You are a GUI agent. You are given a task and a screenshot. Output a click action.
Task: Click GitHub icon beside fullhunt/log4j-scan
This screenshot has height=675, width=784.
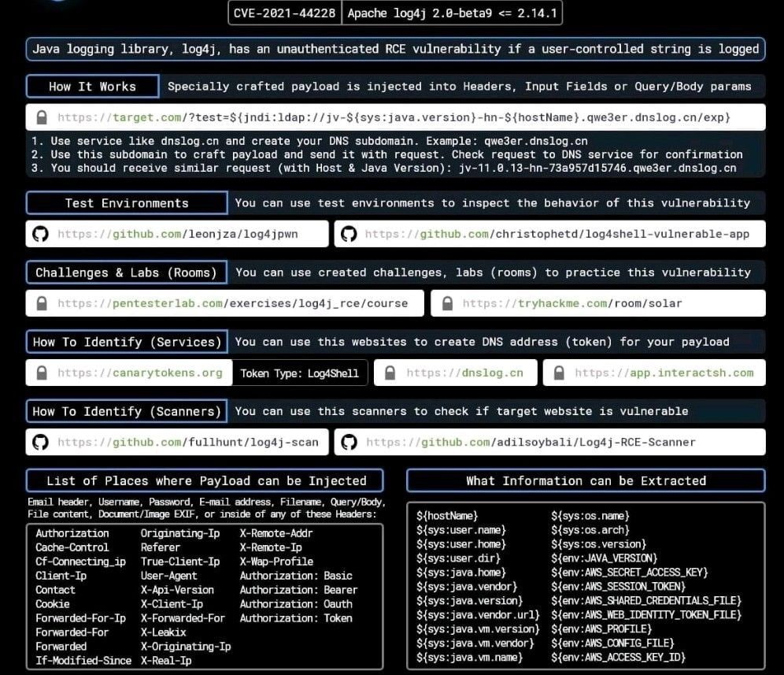click(x=40, y=443)
